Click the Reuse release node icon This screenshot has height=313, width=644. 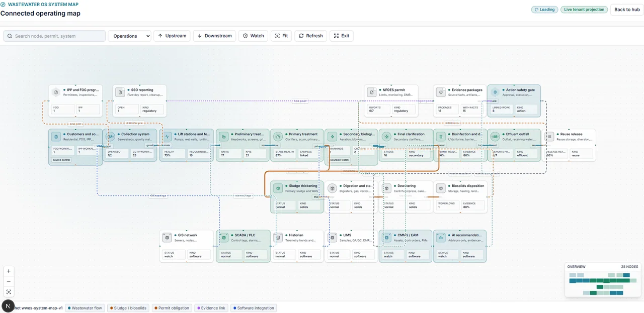point(550,137)
